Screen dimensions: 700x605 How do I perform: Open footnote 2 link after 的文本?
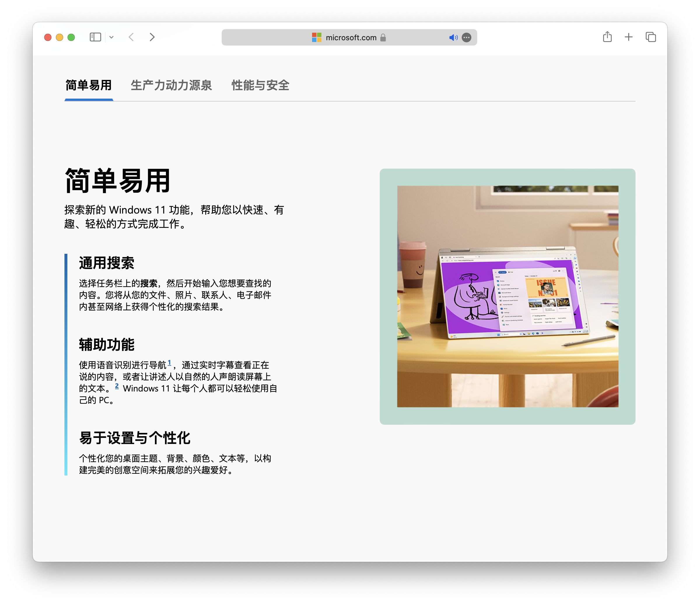click(117, 386)
